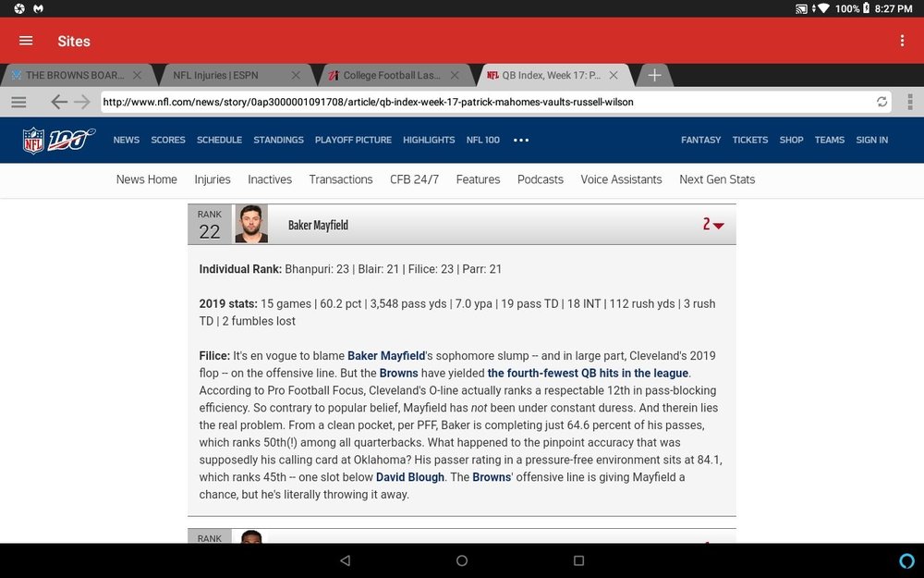Open Baker Mayfield link in paragraph

pos(386,356)
